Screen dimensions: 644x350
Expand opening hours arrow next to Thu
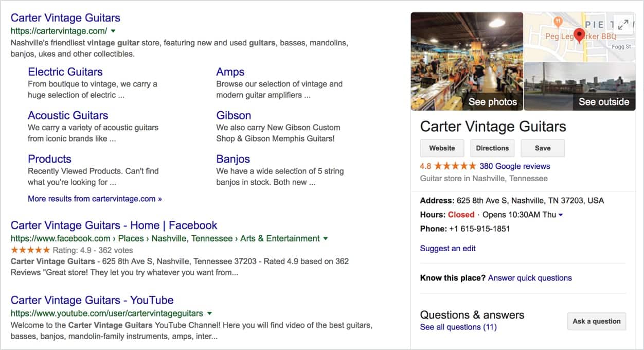560,215
